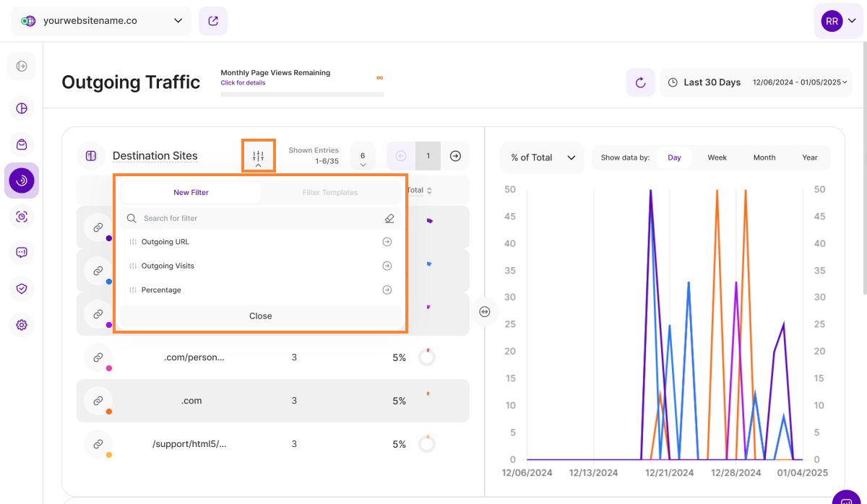Switch to the Filter Templates tab
Screen dimensions: 867x504
329,193
